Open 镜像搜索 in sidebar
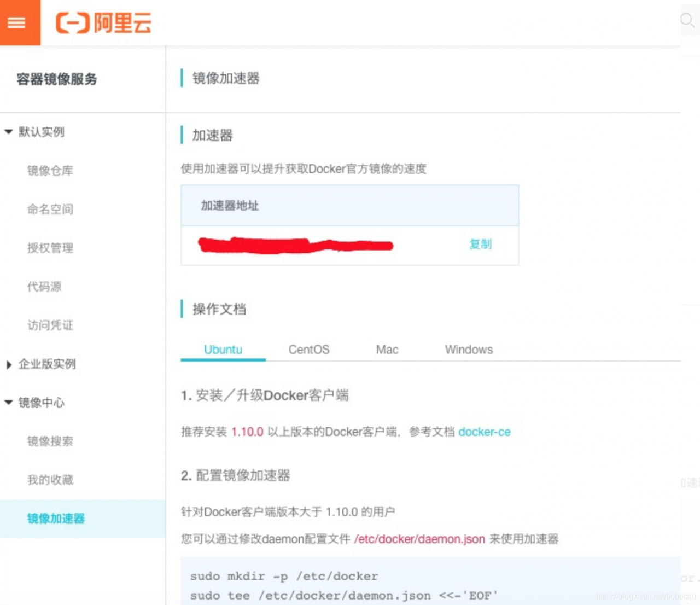Screen dimensions: 700x605 point(50,441)
